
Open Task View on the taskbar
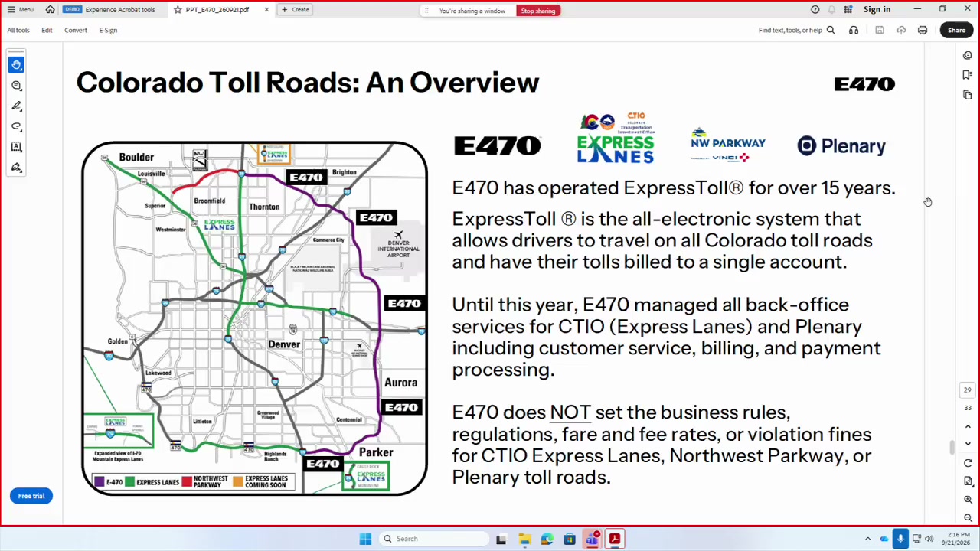coord(501,539)
